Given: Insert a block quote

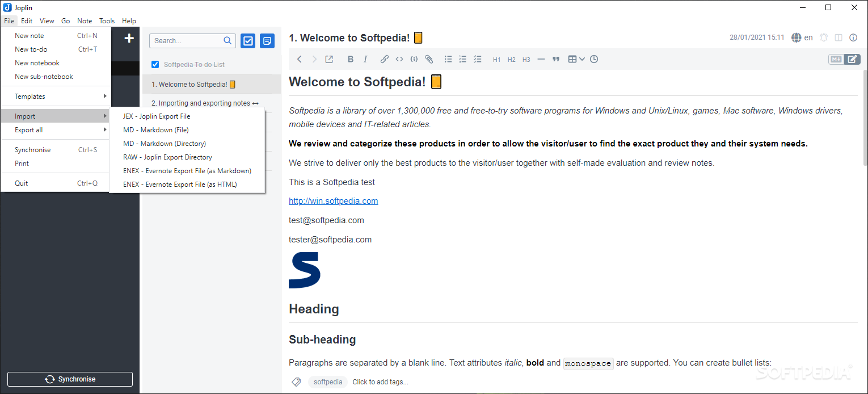Looking at the screenshot, I should pos(556,59).
